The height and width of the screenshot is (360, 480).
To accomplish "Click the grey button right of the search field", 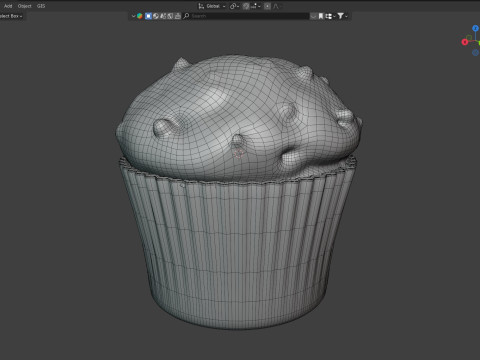I will click(313, 16).
